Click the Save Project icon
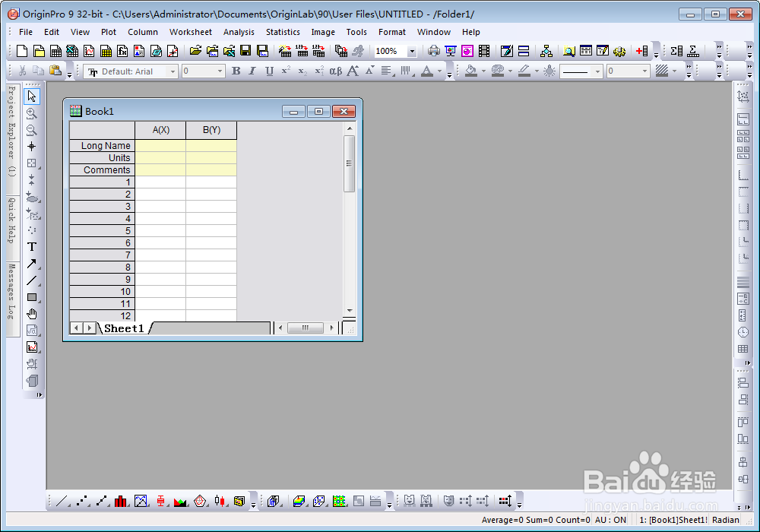Viewport: 760px width, 532px height. click(245, 51)
